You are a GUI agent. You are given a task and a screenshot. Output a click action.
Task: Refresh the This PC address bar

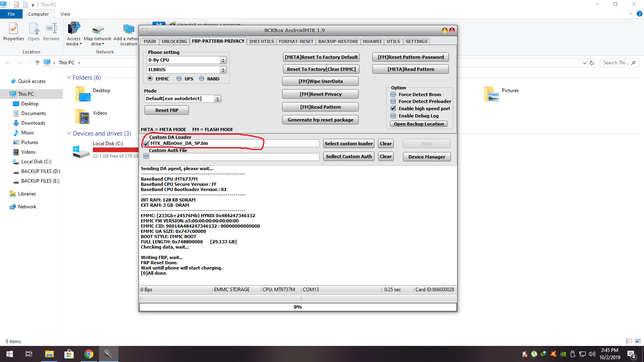point(592,63)
